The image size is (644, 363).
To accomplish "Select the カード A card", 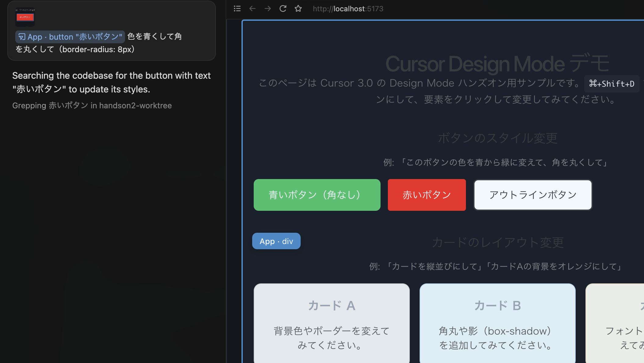I will [331, 323].
